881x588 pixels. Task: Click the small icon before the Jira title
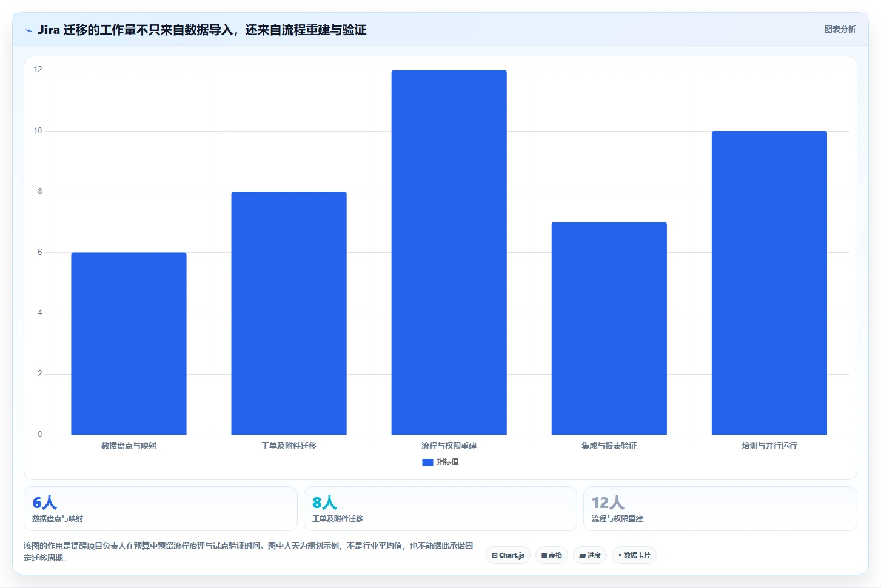coord(28,30)
